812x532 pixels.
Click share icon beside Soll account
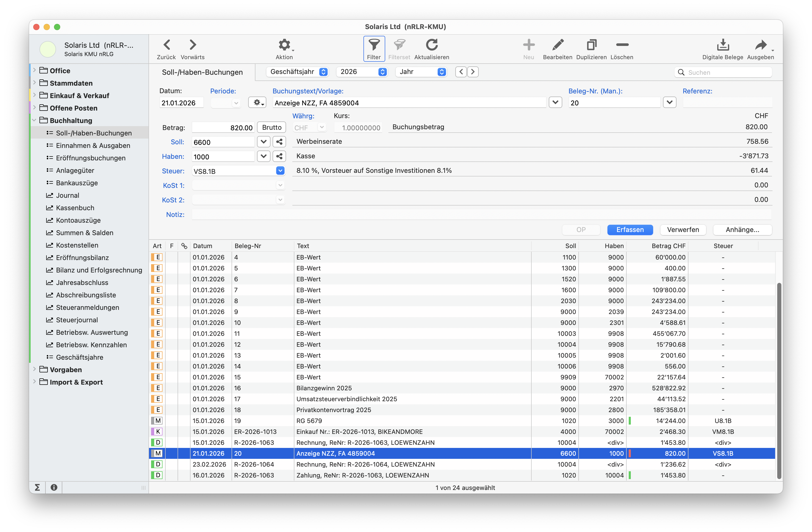click(279, 142)
